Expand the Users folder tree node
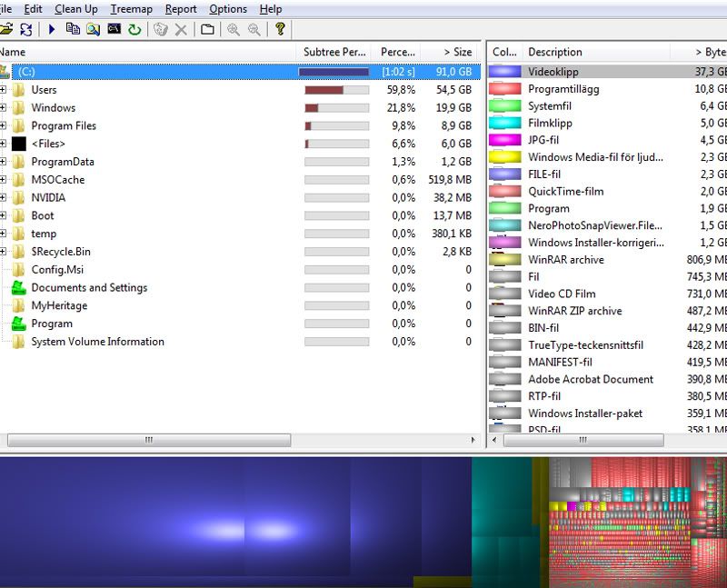This screenshot has width=727, height=588. [x=3, y=89]
